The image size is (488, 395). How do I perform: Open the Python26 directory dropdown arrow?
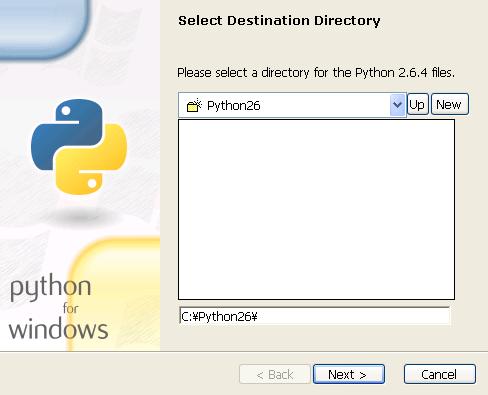(397, 105)
